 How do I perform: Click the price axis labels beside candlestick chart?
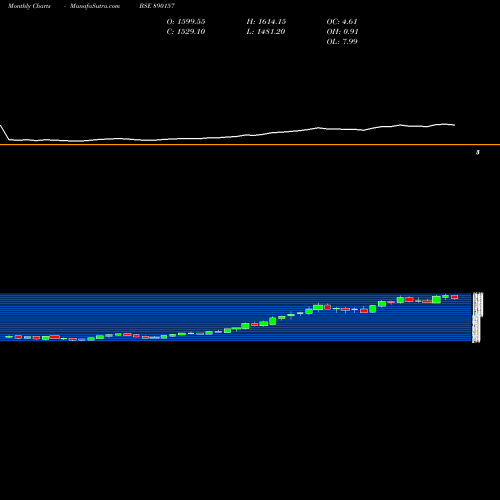pyautogui.click(x=478, y=317)
